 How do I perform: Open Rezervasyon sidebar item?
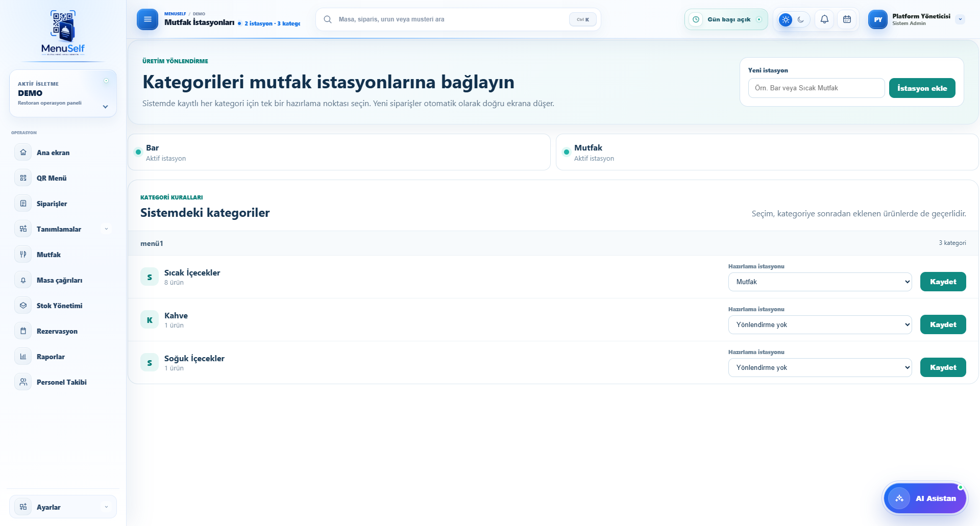[63, 331]
